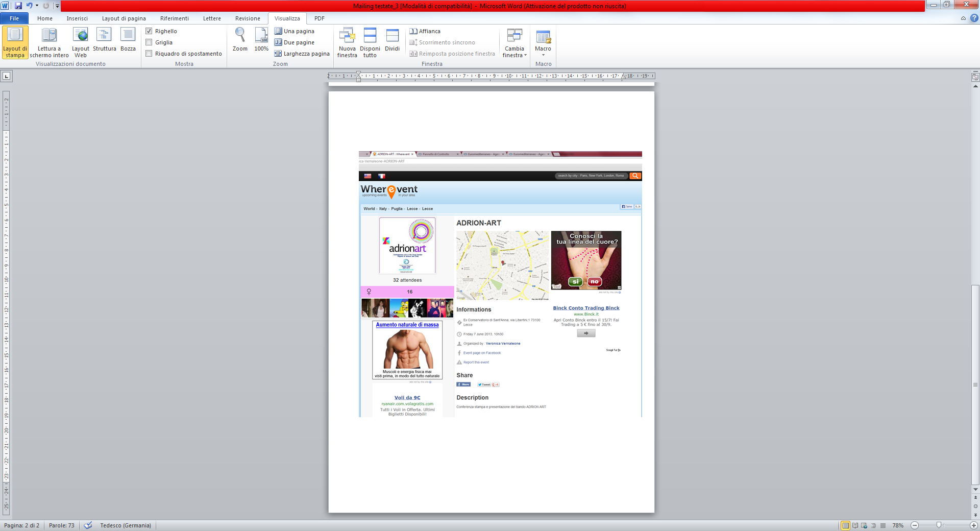This screenshot has height=531, width=980.
Task: Enable the Griglia checkbox
Action: coord(149,42)
